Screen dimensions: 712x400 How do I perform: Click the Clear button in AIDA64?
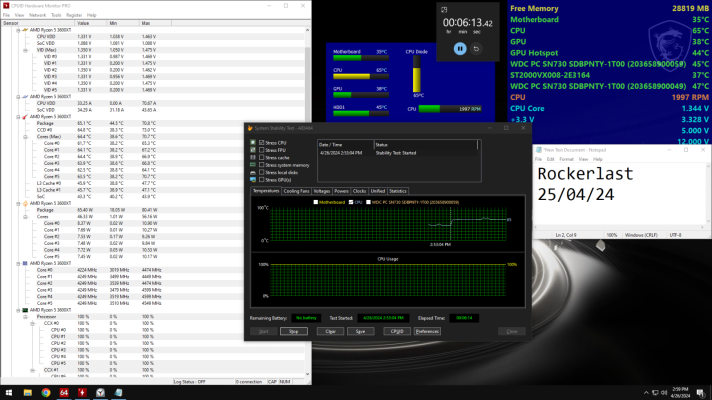(330, 331)
